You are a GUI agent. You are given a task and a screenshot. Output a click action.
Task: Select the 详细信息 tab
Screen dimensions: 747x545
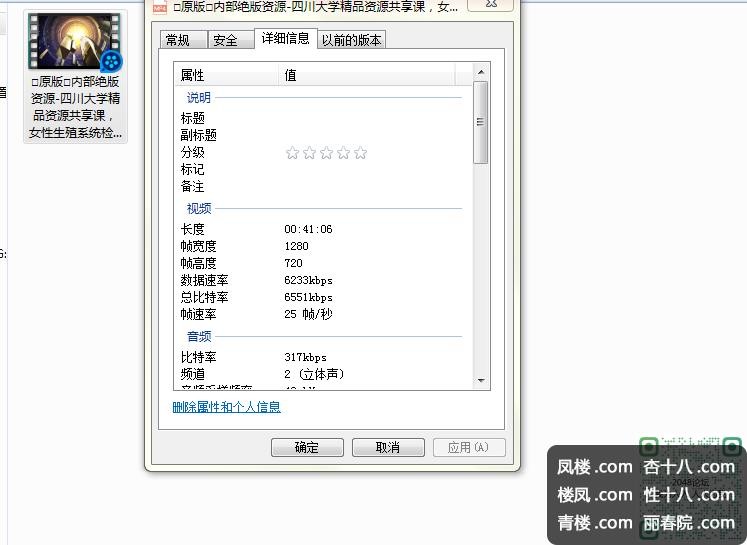(x=285, y=39)
